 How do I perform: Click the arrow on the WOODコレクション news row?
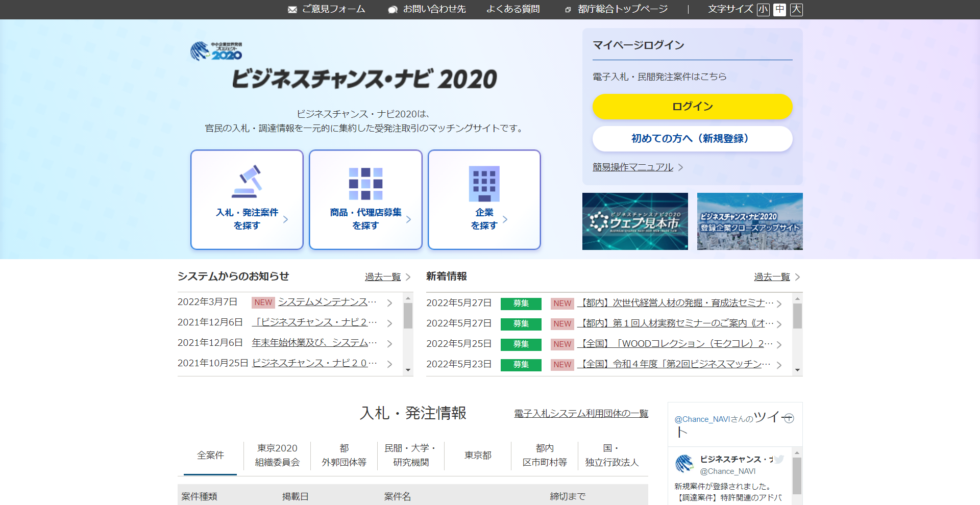779,345
